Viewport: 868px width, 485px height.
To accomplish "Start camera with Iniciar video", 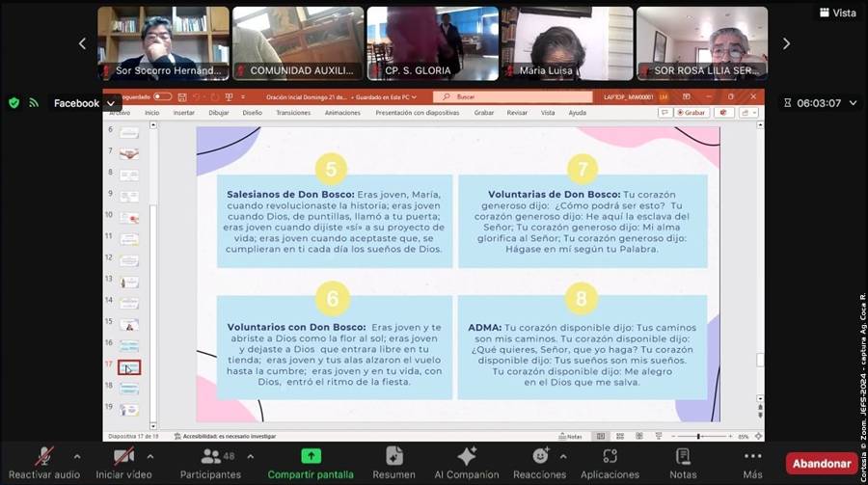I will click(x=123, y=463).
